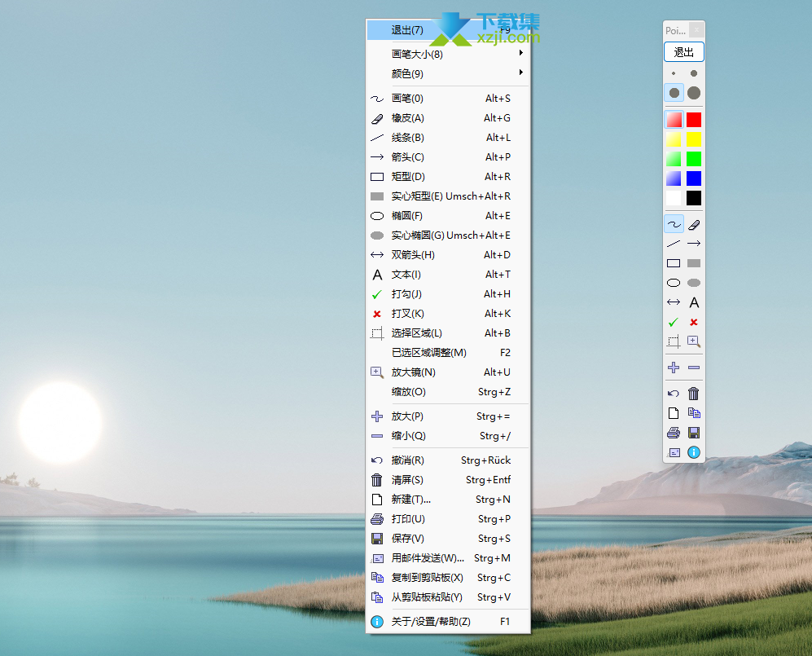The image size is (812, 656).
Task: Choose 撤消(R) in the context menu
Action: tap(448, 460)
